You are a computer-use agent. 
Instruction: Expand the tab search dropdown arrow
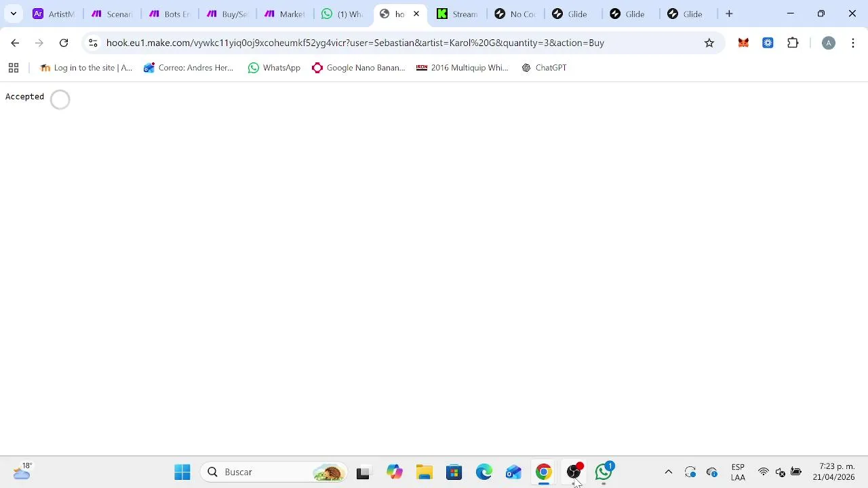(13, 14)
